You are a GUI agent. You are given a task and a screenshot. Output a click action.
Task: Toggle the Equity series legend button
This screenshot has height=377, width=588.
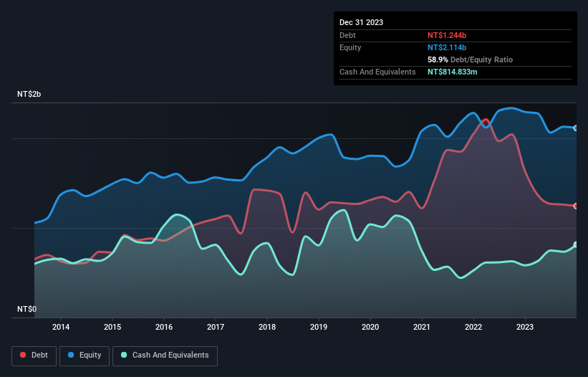(x=85, y=355)
